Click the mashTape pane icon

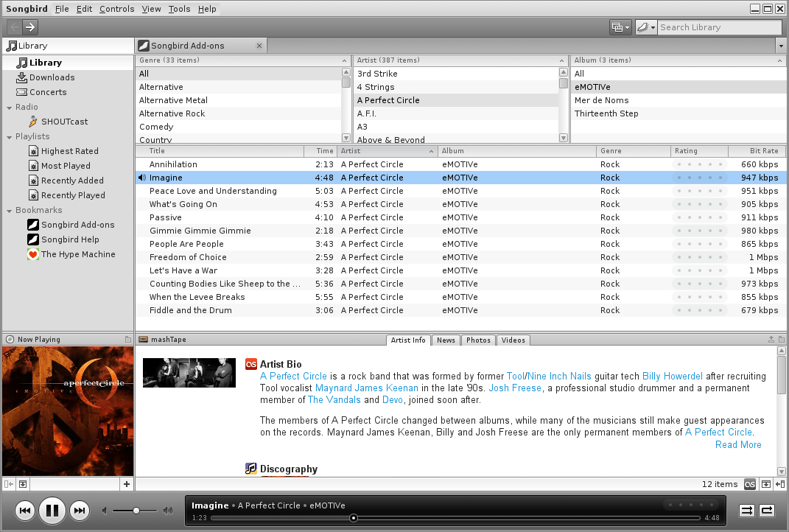tap(143, 339)
